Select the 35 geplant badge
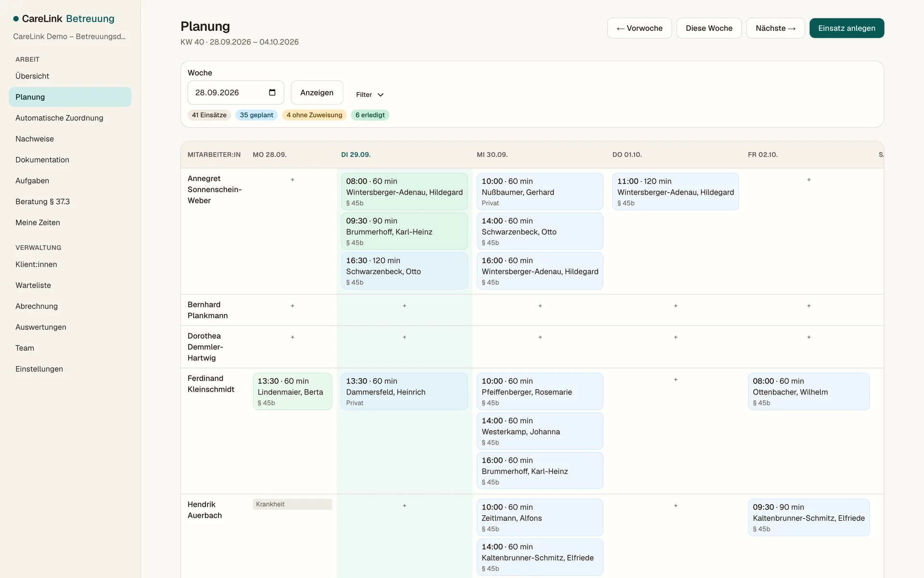Image resolution: width=924 pixels, height=578 pixels. coord(257,115)
